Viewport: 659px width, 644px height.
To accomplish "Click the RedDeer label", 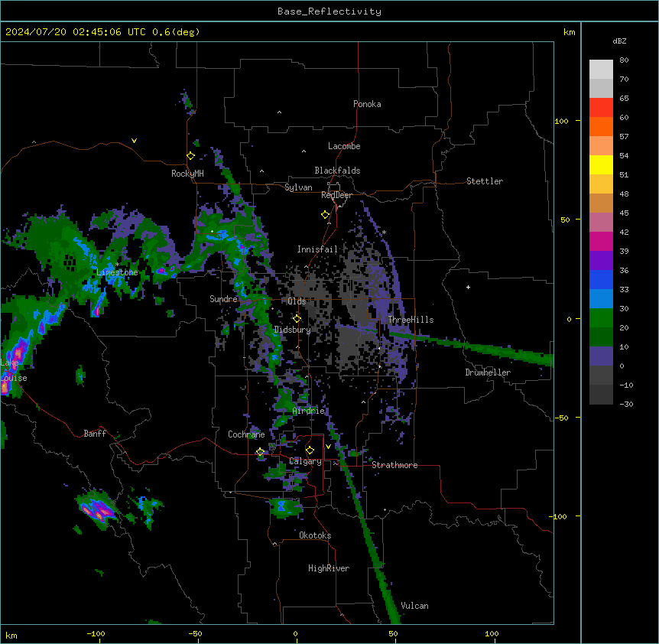I will (x=336, y=195).
